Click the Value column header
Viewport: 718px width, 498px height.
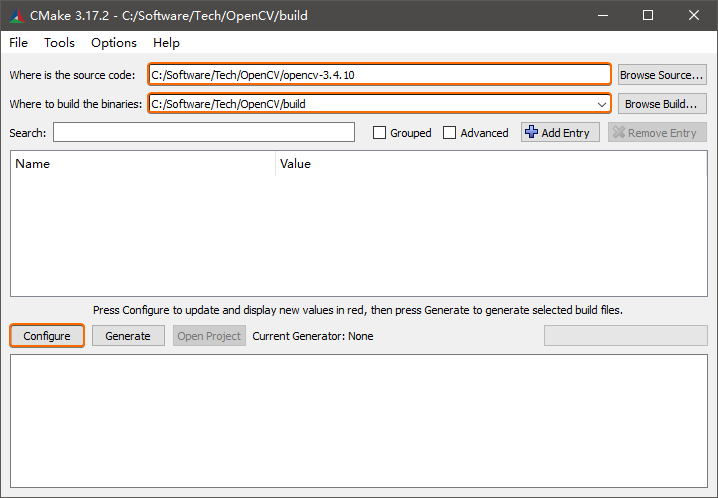click(490, 164)
